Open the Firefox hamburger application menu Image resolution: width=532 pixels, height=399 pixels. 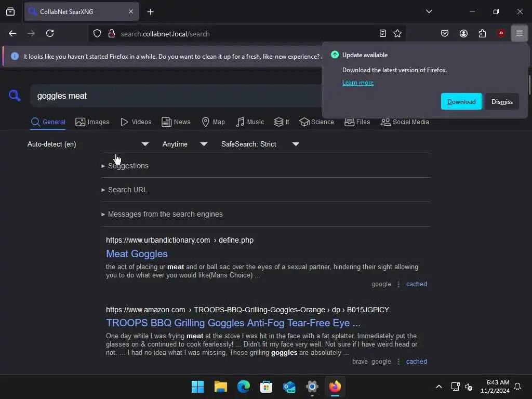(520, 33)
